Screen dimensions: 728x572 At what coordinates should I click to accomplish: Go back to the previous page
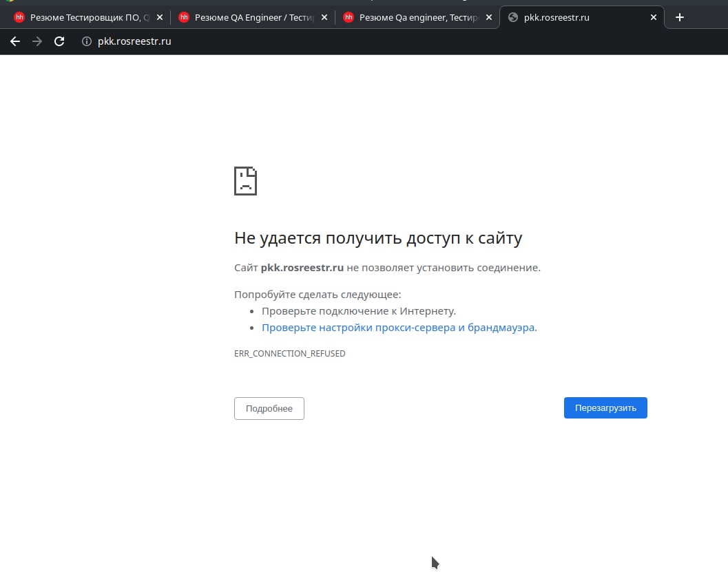click(x=15, y=41)
